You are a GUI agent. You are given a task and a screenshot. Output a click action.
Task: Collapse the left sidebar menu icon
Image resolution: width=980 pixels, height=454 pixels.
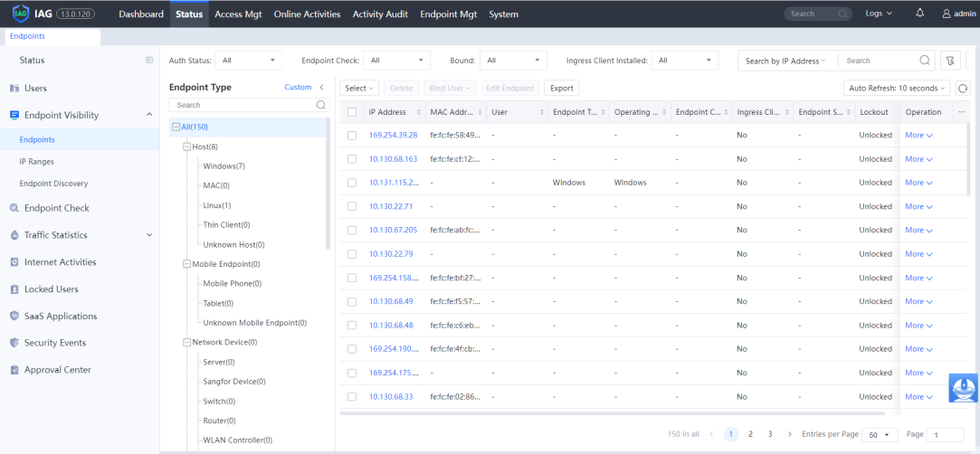pyautogui.click(x=149, y=61)
